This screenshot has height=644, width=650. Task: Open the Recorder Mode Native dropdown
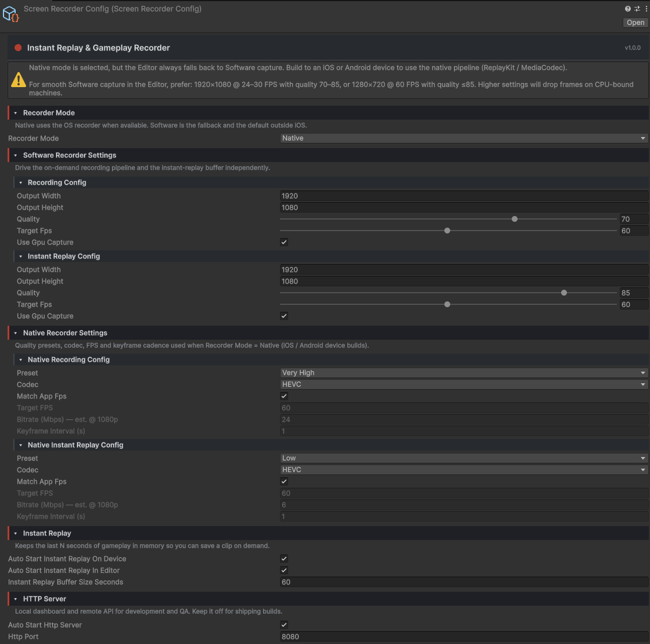(x=464, y=138)
